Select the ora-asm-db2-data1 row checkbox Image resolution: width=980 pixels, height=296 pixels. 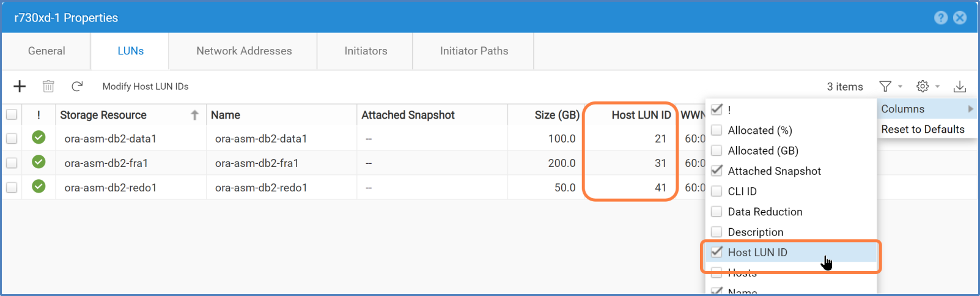click(x=12, y=138)
